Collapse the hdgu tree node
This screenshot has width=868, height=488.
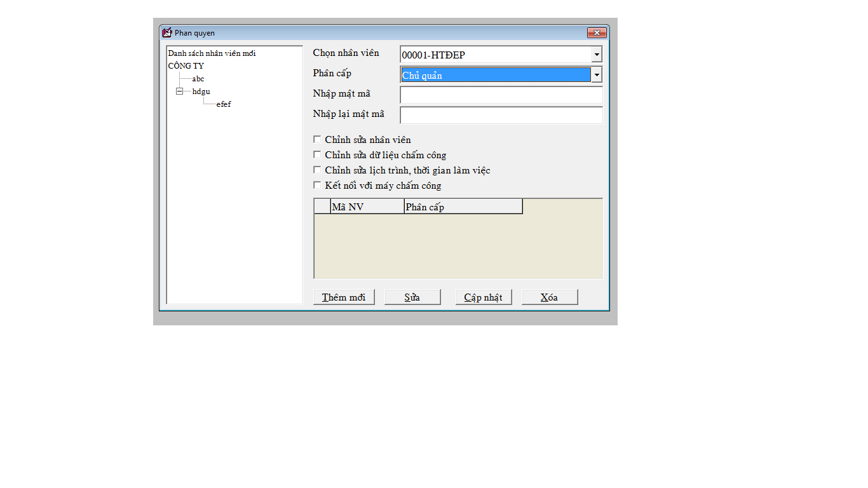[180, 91]
